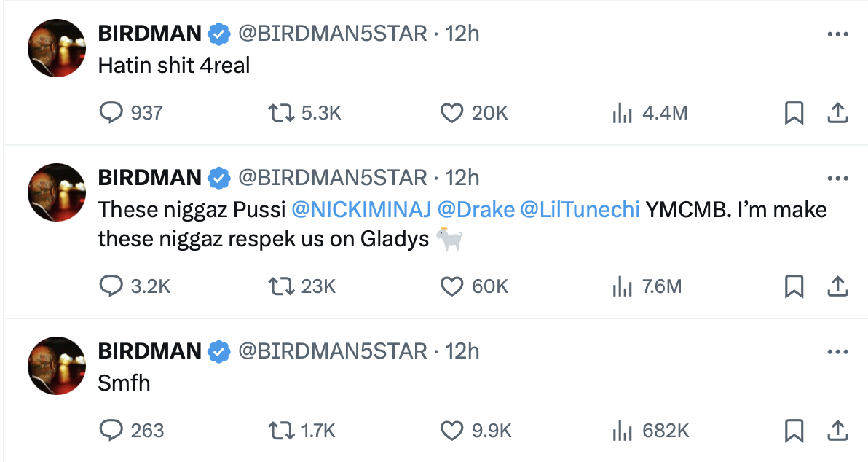
Task: Open more options on the first tweet
Action: [837, 34]
